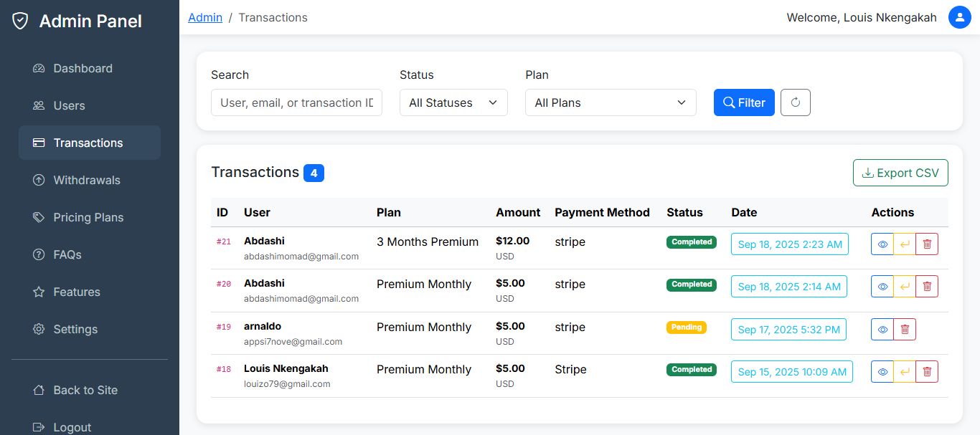Open Withdrawals in the sidebar
Viewport: 980px width, 435px height.
tap(86, 180)
